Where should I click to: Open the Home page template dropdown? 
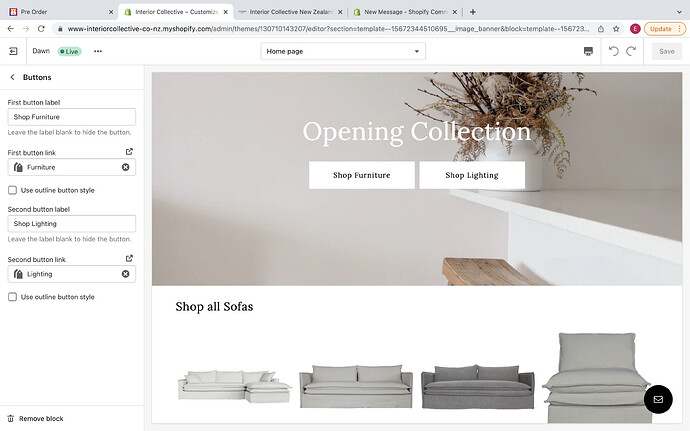(343, 52)
